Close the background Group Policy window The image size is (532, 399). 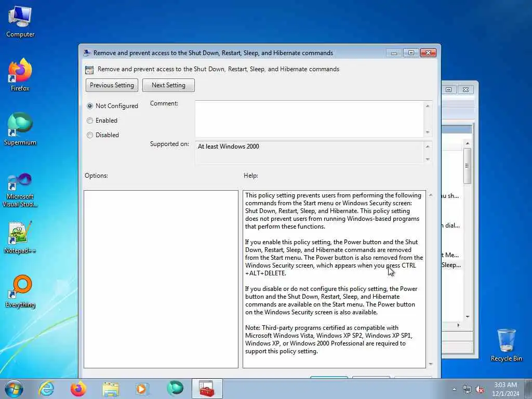pyautogui.click(x=465, y=89)
